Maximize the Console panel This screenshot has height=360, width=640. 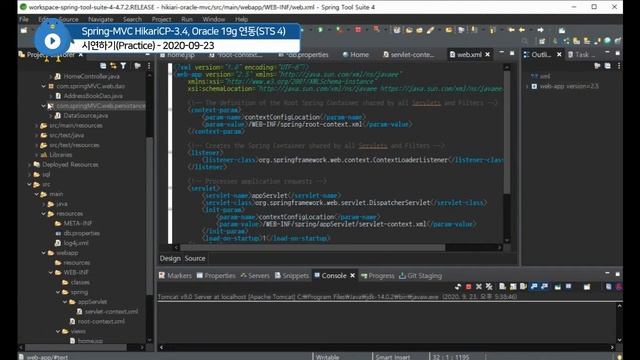click(617, 274)
